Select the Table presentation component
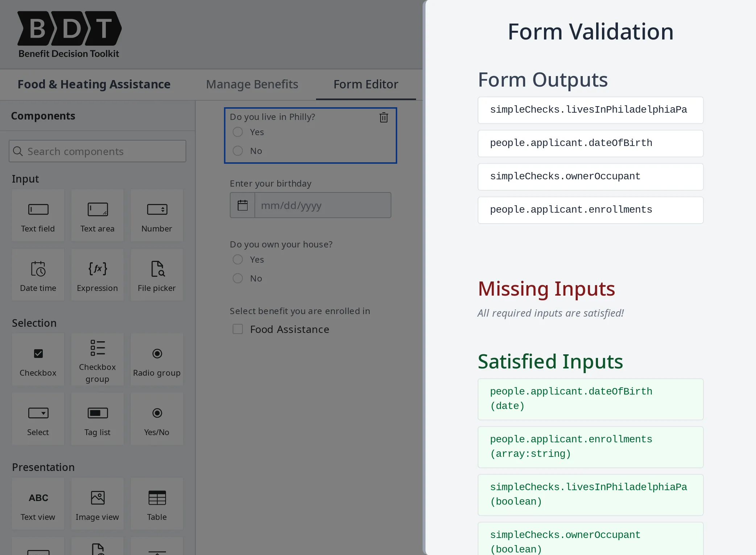Viewport: 756px width, 555px height. tap(157, 504)
